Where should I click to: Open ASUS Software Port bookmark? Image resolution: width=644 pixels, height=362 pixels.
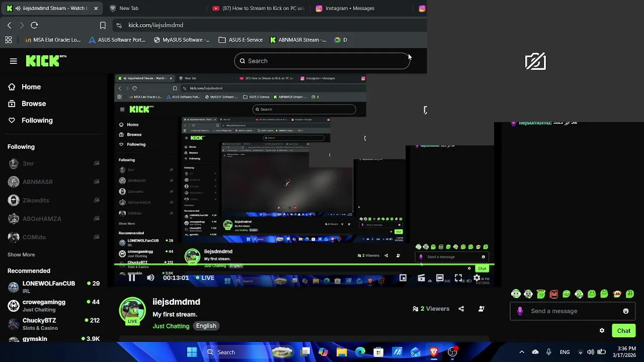[117, 40]
